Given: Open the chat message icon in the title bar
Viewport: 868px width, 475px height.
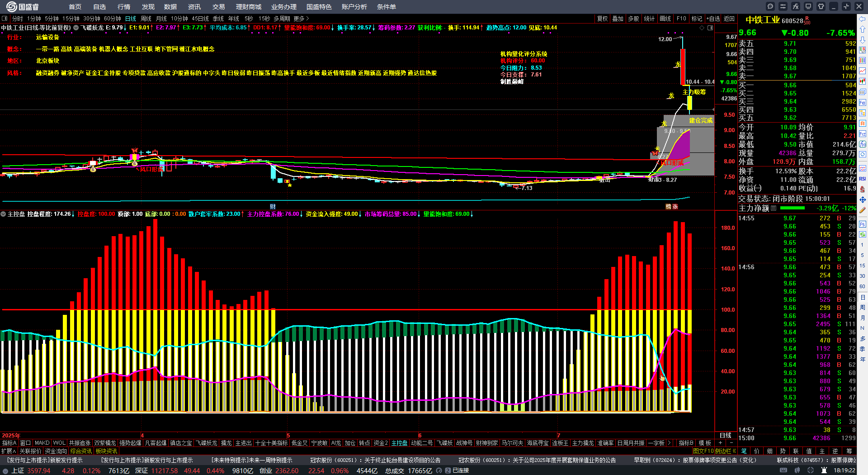Looking at the screenshot, I should point(770,6).
